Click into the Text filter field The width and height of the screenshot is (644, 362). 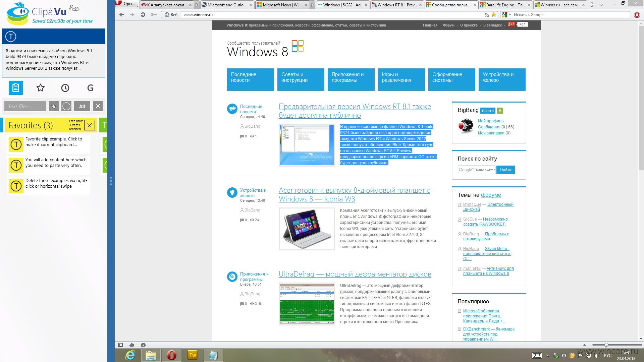pyautogui.click(x=25, y=106)
